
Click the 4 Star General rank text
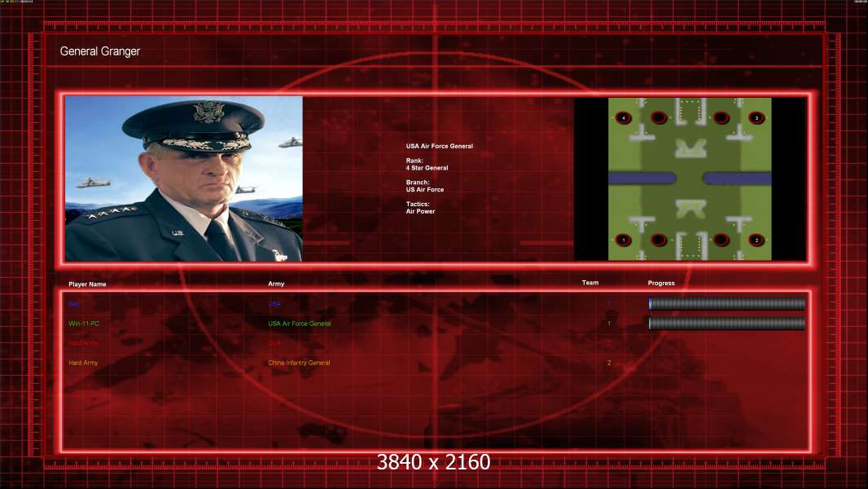click(x=427, y=168)
